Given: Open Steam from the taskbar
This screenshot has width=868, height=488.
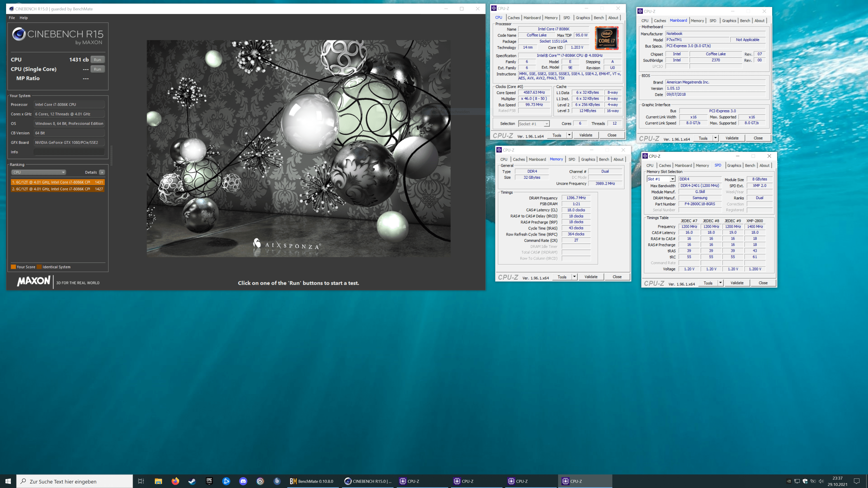Looking at the screenshot, I should (192, 481).
